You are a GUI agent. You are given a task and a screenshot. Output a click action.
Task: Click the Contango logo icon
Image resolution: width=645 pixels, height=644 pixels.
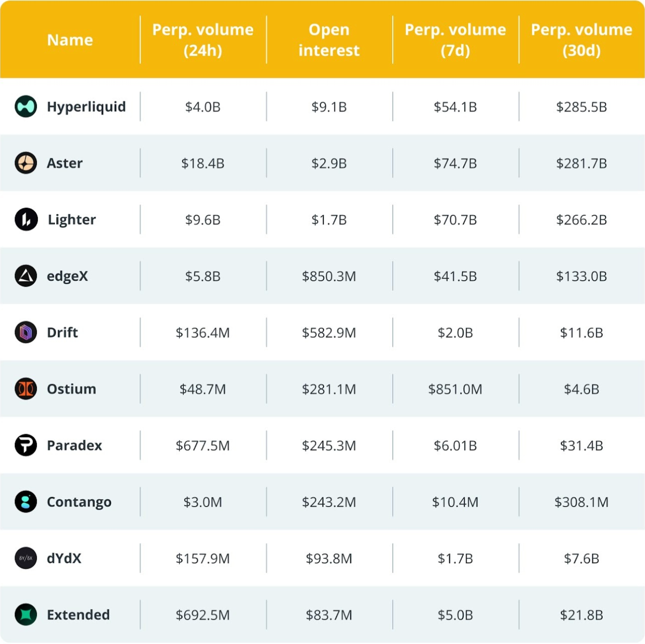coord(26,502)
